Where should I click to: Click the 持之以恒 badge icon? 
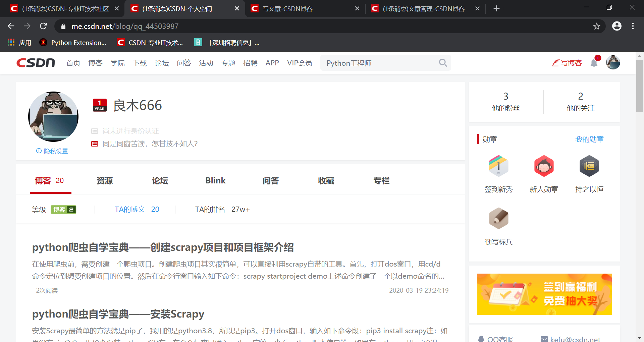pyautogui.click(x=589, y=166)
